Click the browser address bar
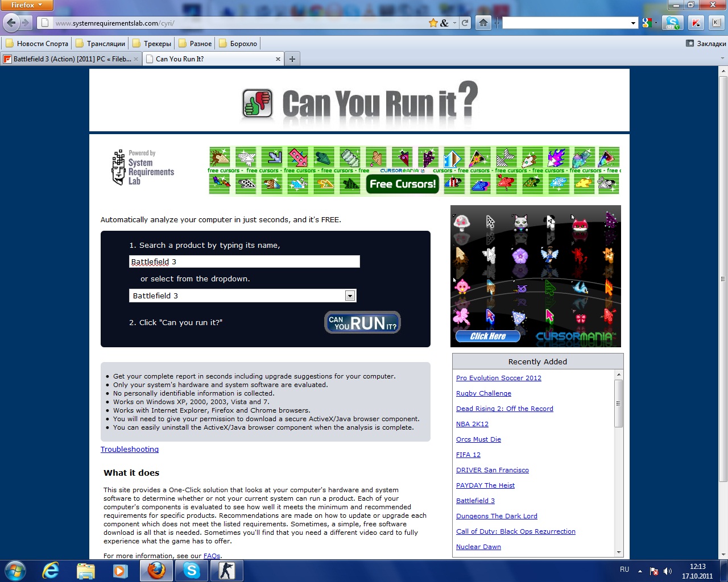This screenshot has height=582, width=728. point(242,23)
